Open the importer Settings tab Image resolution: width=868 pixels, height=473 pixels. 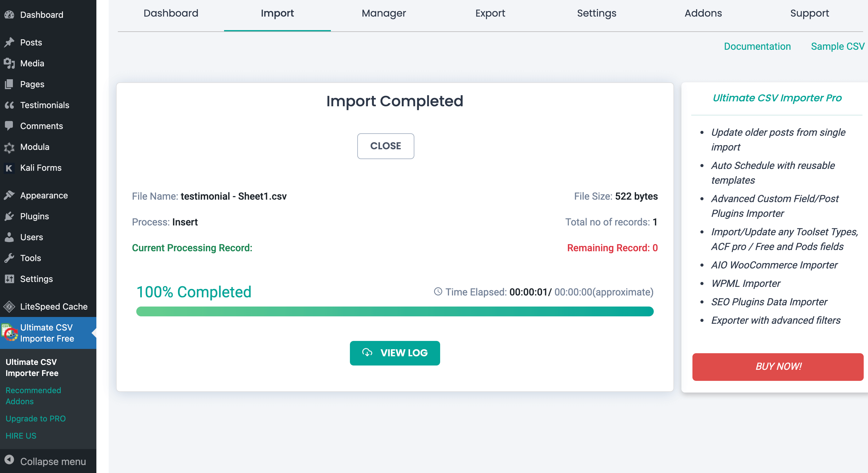tap(597, 13)
